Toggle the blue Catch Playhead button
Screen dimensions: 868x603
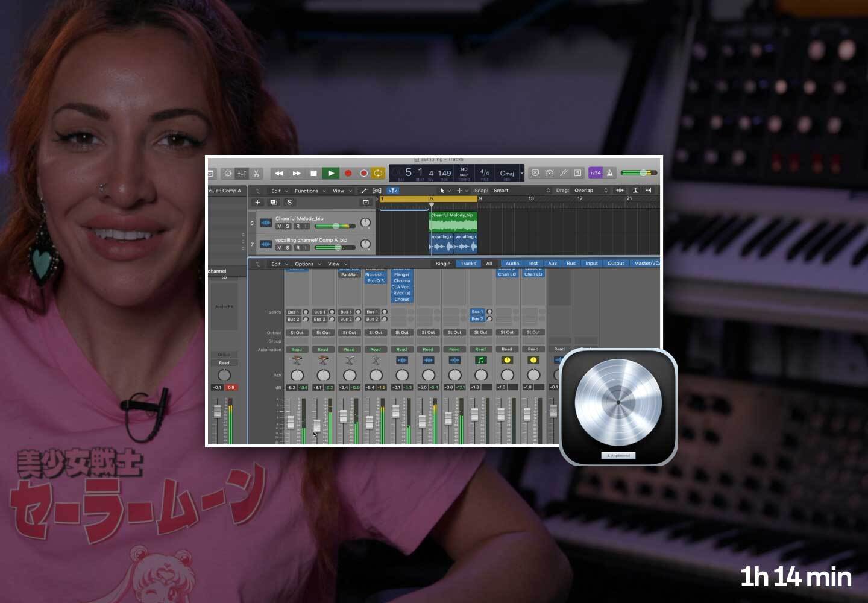coord(392,191)
